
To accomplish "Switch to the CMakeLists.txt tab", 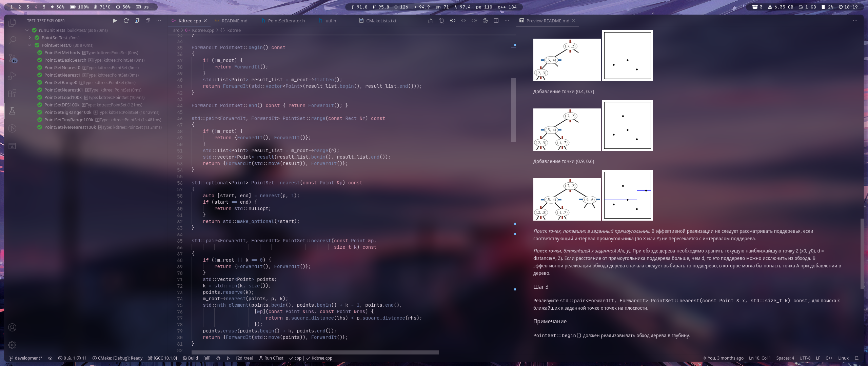I will [x=381, y=21].
